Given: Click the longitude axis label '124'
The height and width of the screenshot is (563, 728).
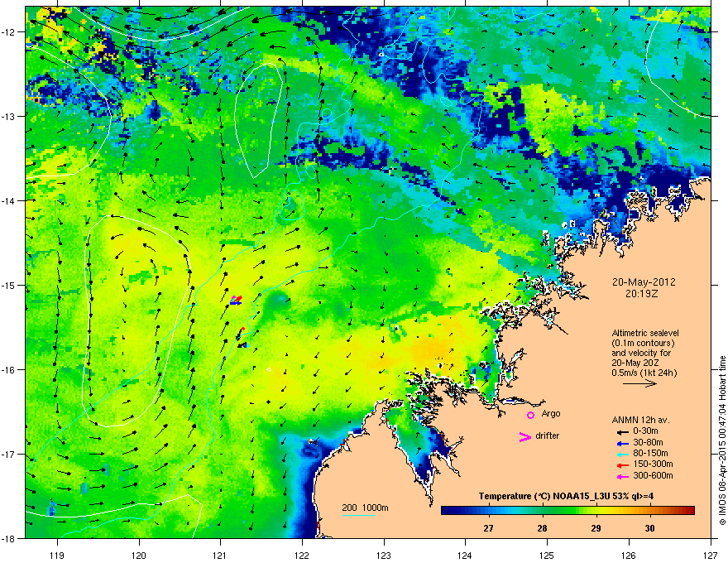Looking at the screenshot, I should pyautogui.click(x=465, y=555).
